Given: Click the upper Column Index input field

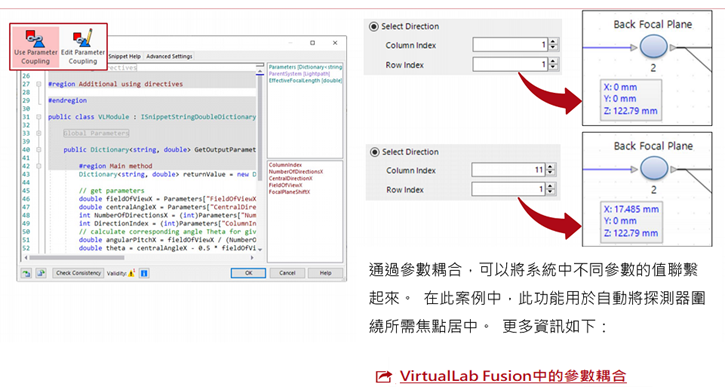Looking at the screenshot, I should [510, 45].
